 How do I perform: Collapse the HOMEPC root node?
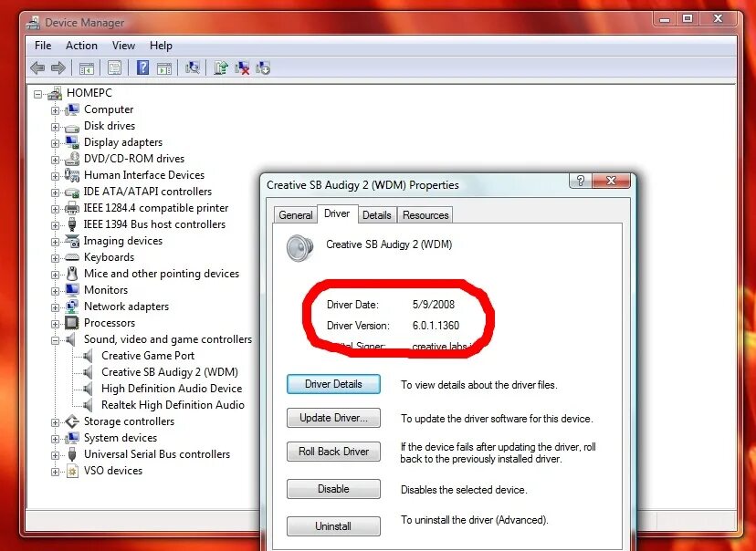point(37,94)
